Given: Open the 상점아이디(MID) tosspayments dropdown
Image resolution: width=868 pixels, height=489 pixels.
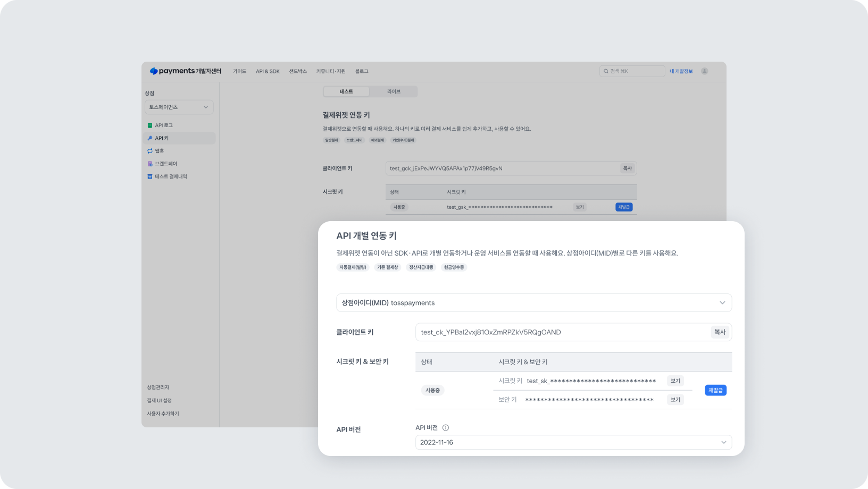Looking at the screenshot, I should (x=534, y=302).
